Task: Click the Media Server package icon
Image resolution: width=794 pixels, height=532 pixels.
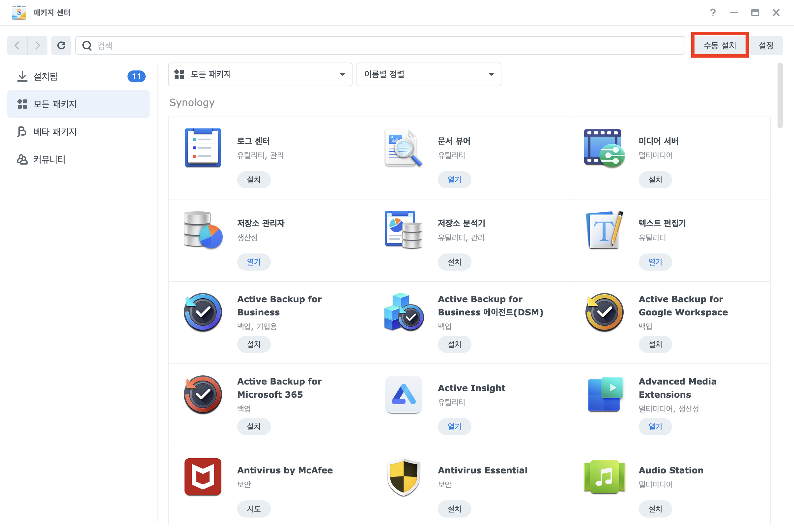Action: point(604,147)
